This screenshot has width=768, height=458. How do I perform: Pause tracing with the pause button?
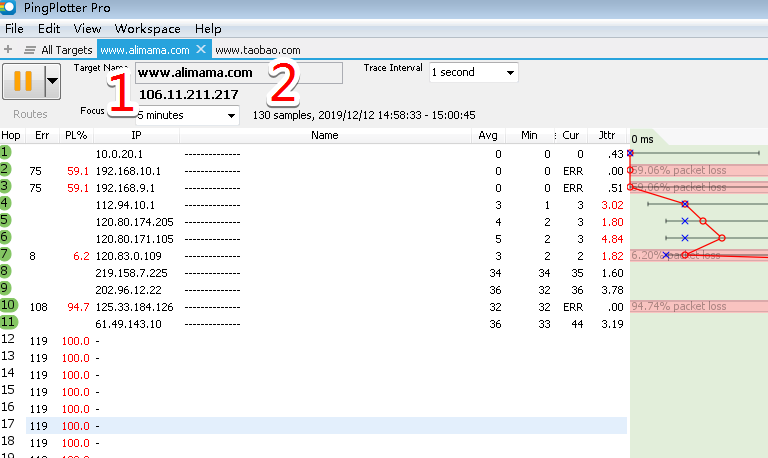[23, 81]
